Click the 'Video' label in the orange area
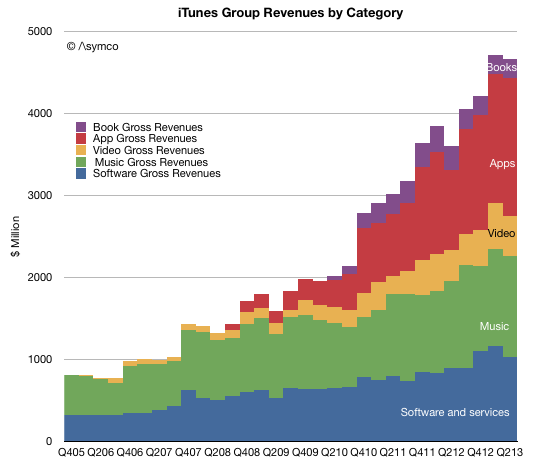The width and height of the screenshot is (539, 465). [x=502, y=233]
